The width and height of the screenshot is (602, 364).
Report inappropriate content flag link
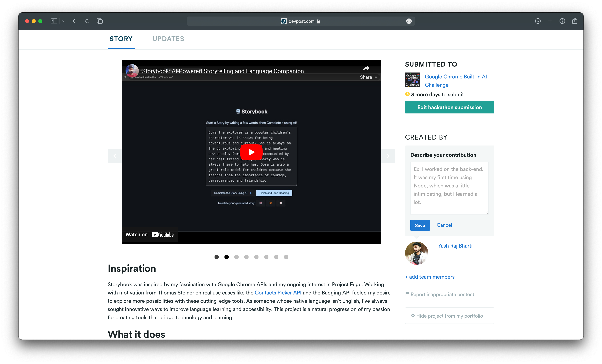tap(440, 294)
